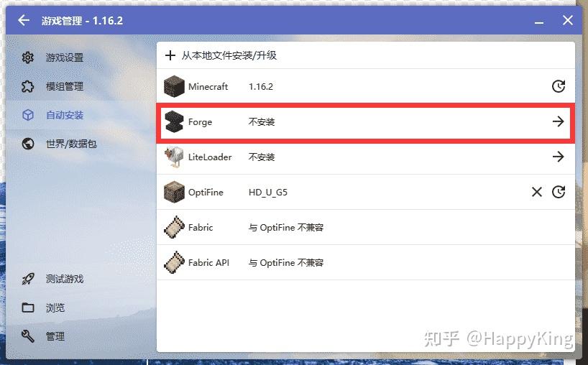Click the plus icon for local file install

coord(170,55)
